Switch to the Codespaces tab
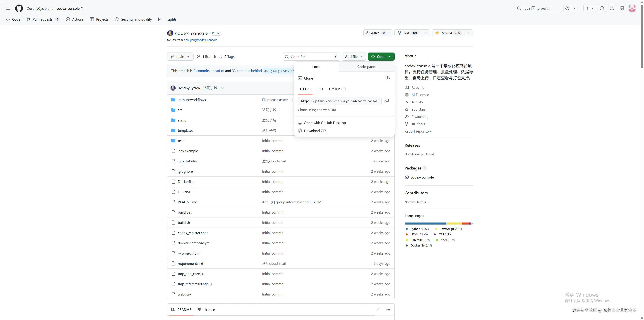 pos(366,67)
